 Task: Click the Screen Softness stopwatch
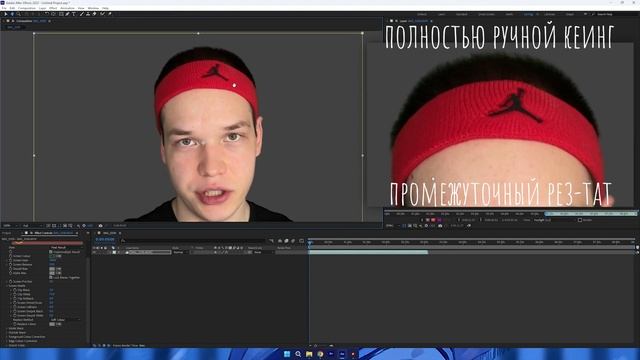click(15, 307)
